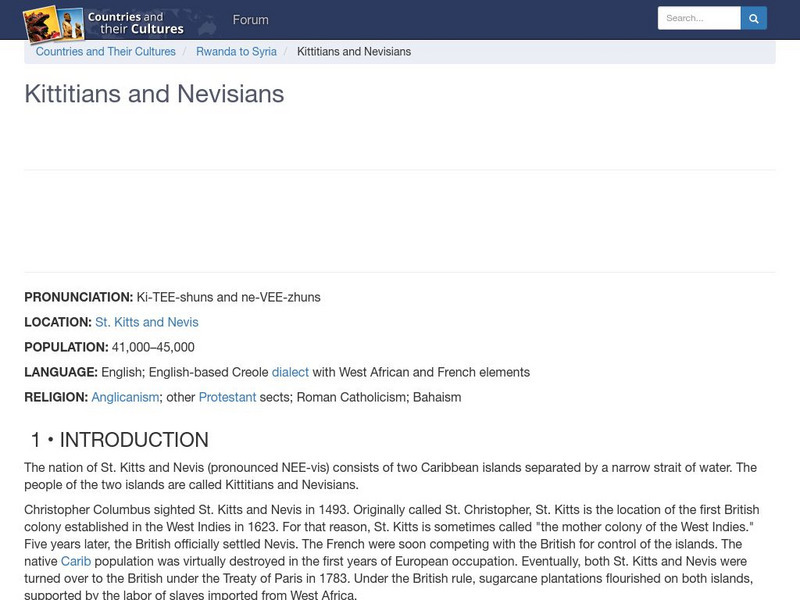Click the 1 • INTRODUCTION heading

pos(119,440)
